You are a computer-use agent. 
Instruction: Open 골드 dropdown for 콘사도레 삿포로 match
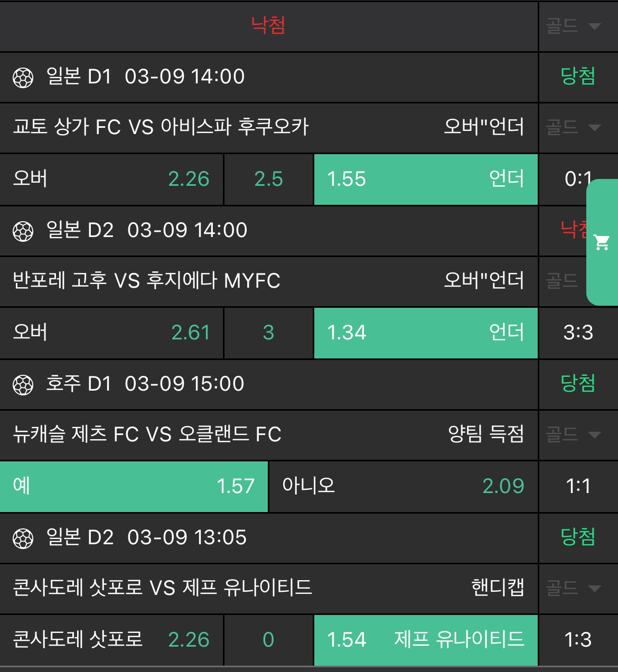click(574, 588)
